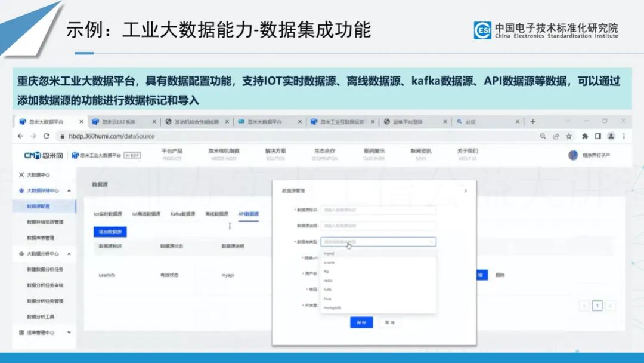644x363 pixels.
Task: Close the 运维平台登陆 browser tab
Action: (445, 122)
